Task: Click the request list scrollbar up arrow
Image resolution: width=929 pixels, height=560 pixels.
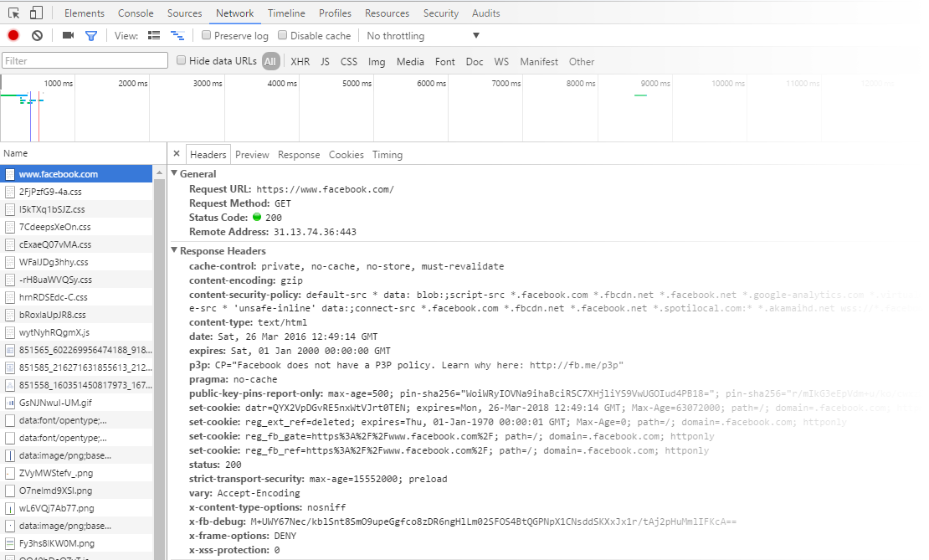Action: tap(159, 172)
